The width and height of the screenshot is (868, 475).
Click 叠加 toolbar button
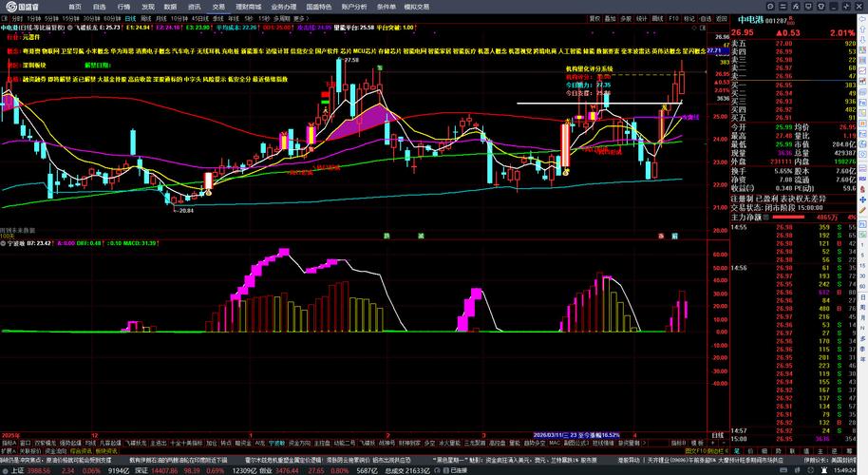pos(610,18)
